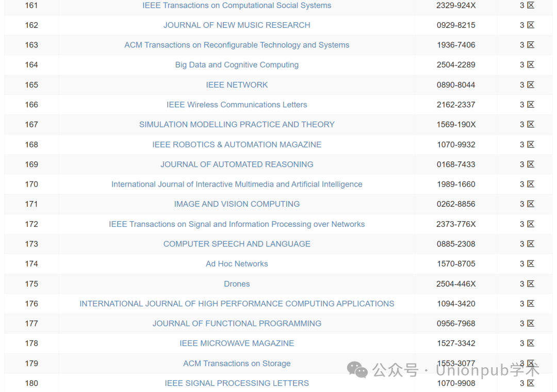
Task: Select ISSN 1094-3420 cell
Action: pyautogui.click(x=456, y=304)
